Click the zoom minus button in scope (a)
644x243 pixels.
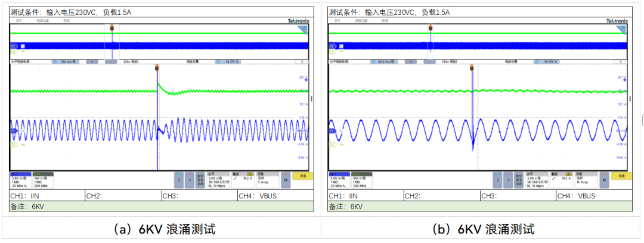pos(111,61)
